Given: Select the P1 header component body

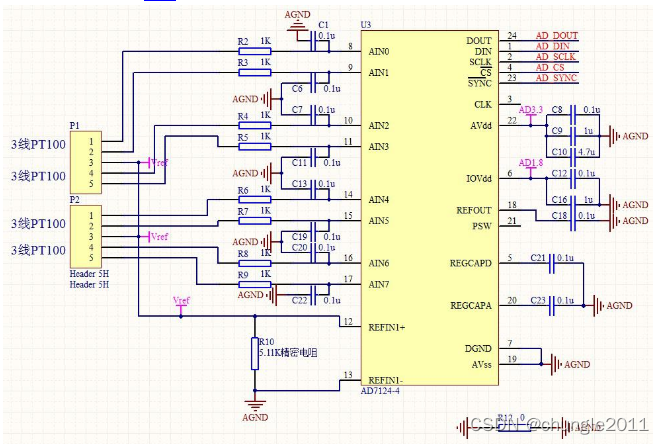Looking at the screenshot, I should (x=86, y=162).
